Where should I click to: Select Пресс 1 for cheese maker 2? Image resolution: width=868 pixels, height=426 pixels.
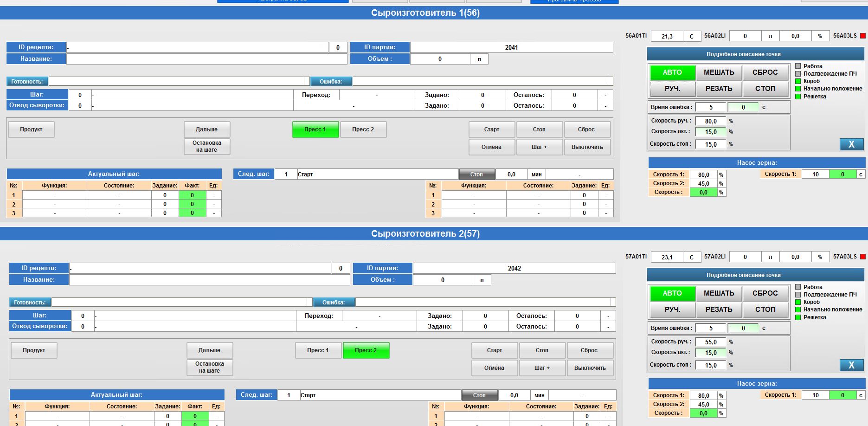click(318, 350)
